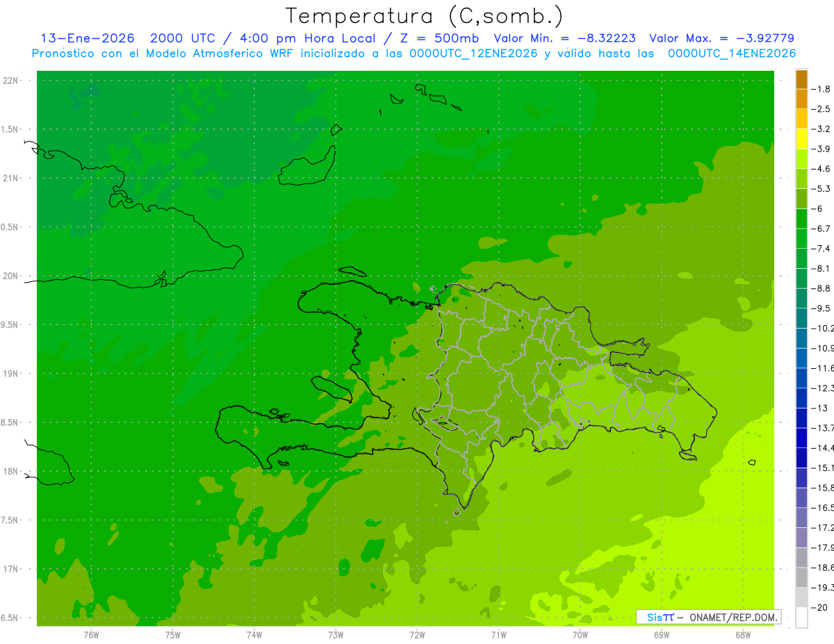834x644 pixels.
Task: Click the '-7.4' colorbar value
Action: click(x=821, y=248)
